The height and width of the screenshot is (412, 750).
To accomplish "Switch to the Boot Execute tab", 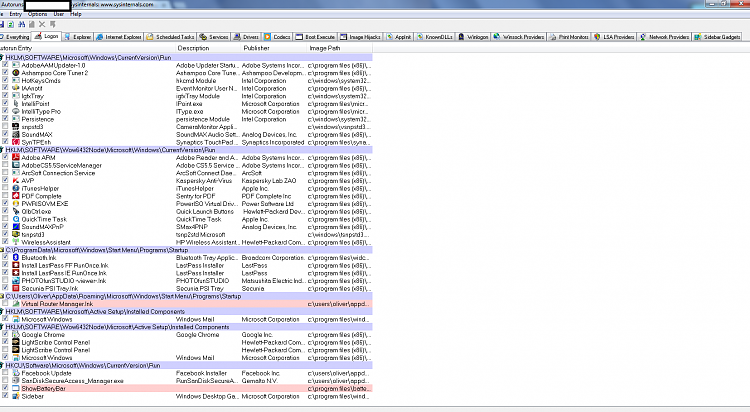I will (315, 37).
